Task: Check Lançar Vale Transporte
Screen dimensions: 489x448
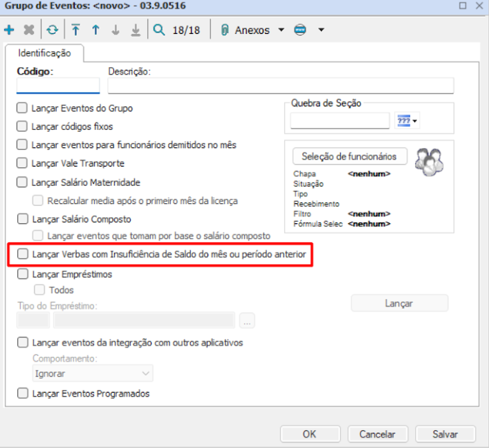Action: (x=22, y=163)
